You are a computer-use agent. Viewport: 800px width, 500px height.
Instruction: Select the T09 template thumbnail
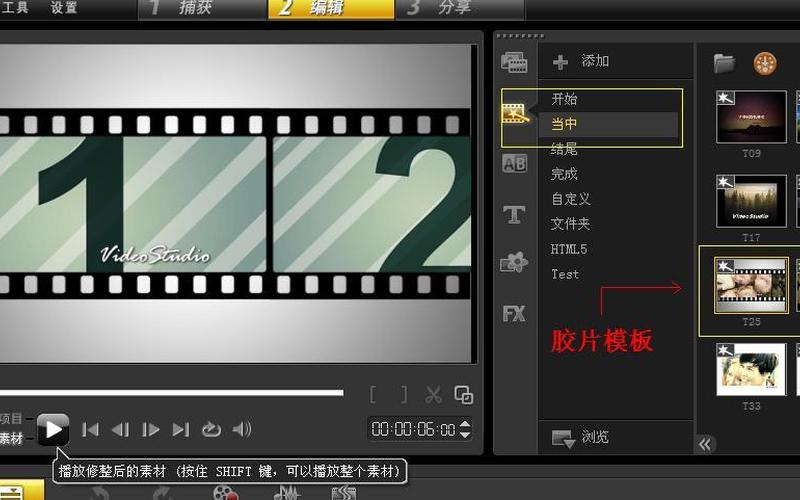751,117
